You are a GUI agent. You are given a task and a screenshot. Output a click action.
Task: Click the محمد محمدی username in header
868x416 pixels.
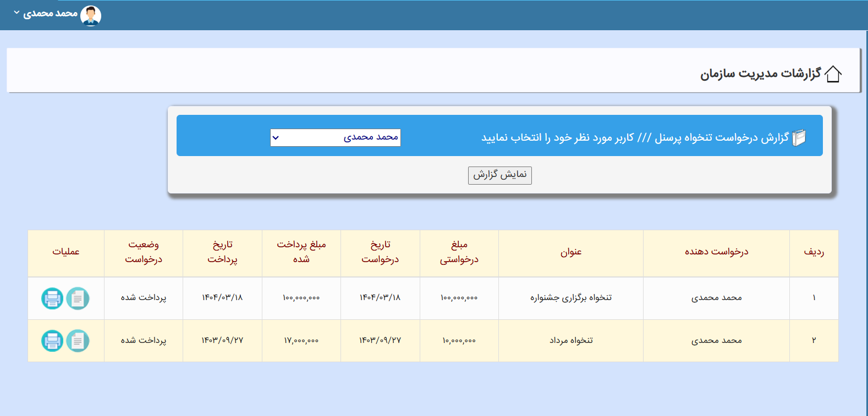(x=51, y=13)
